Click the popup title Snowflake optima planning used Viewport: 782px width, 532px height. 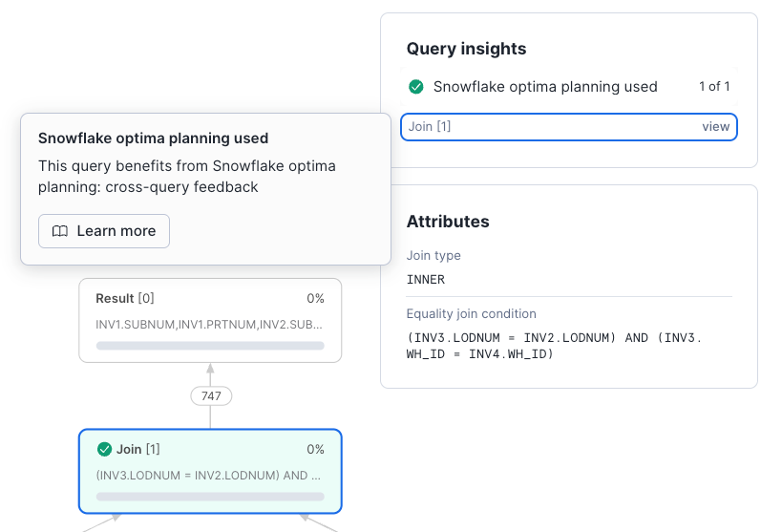(x=153, y=138)
